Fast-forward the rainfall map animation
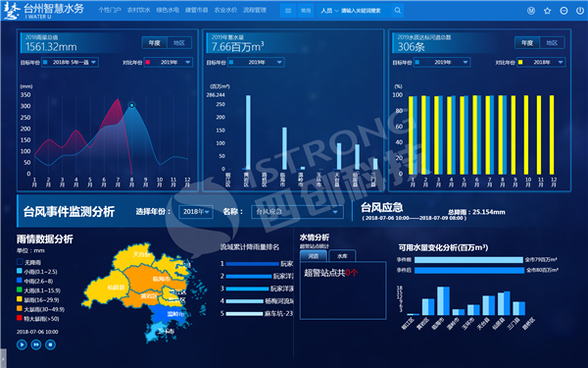Image resolution: width=588 pixels, height=368 pixels. [x=36, y=344]
